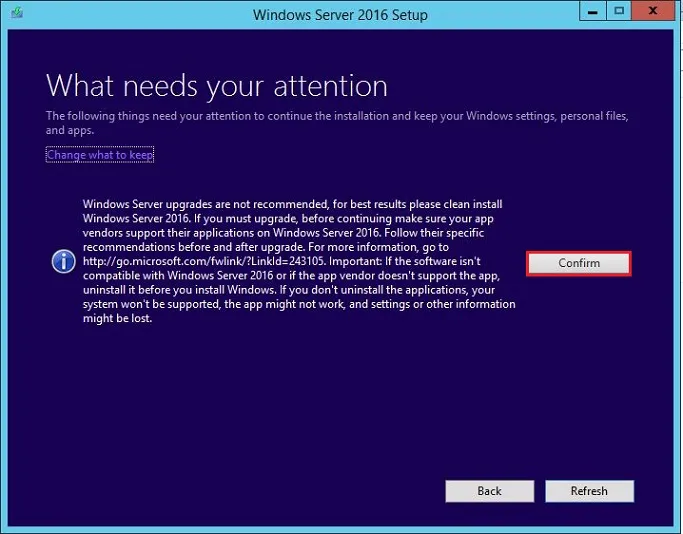Viewport: 683px width, 534px height.
Task: Click the 'What needs your attention' heading
Action: (217, 86)
